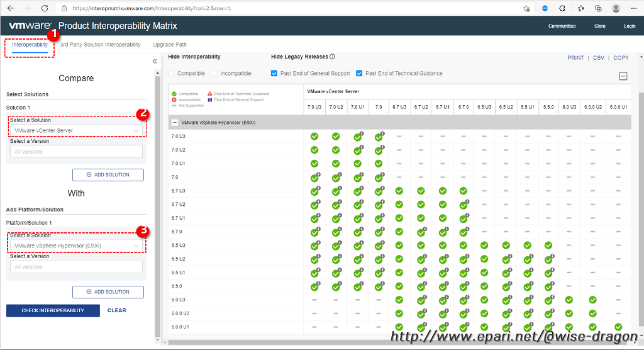The height and width of the screenshot is (350, 644).
Task: Click the 6.7 U3 column header
Action: (399, 107)
